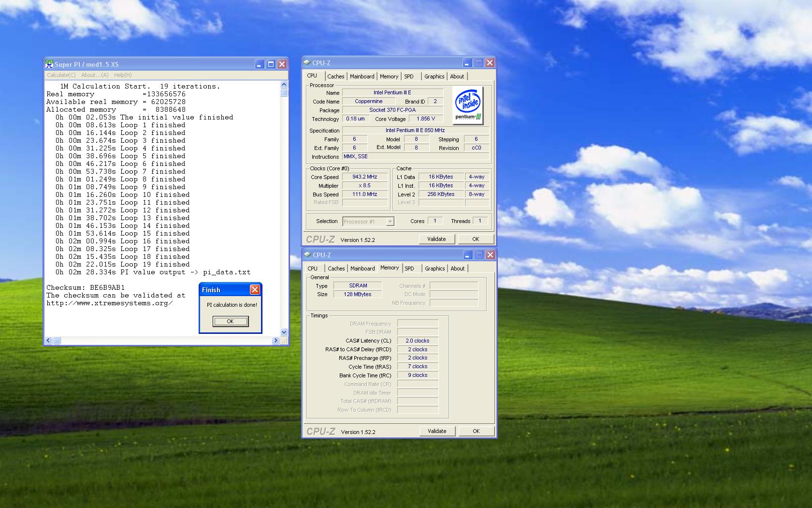Open Graphics tab in bottom CPU-Z window
The height and width of the screenshot is (508, 812).
(435, 269)
